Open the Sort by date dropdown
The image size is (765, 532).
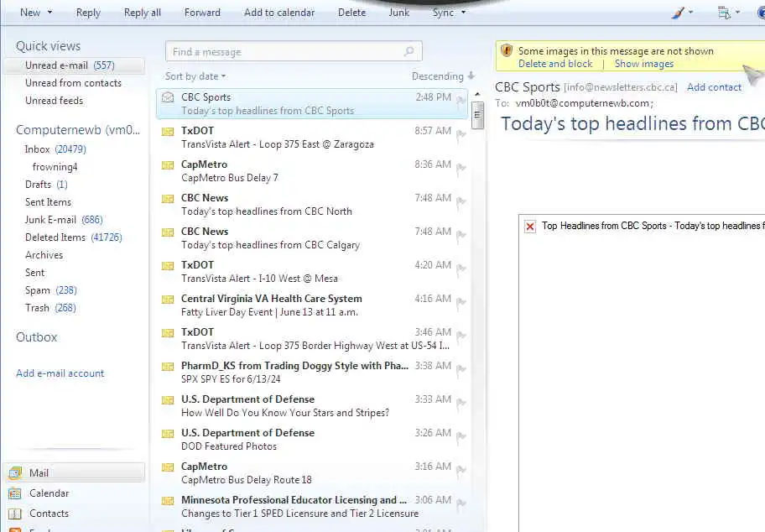coord(195,76)
